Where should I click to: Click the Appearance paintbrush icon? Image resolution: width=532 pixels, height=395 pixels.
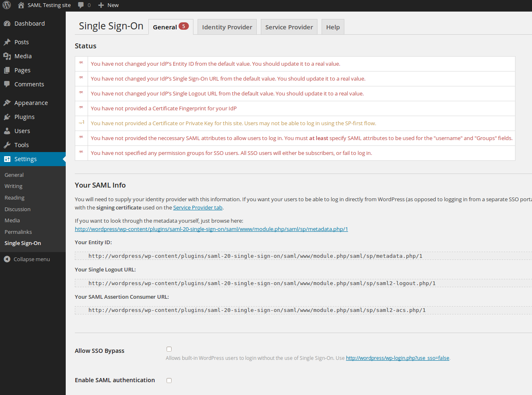point(7,103)
